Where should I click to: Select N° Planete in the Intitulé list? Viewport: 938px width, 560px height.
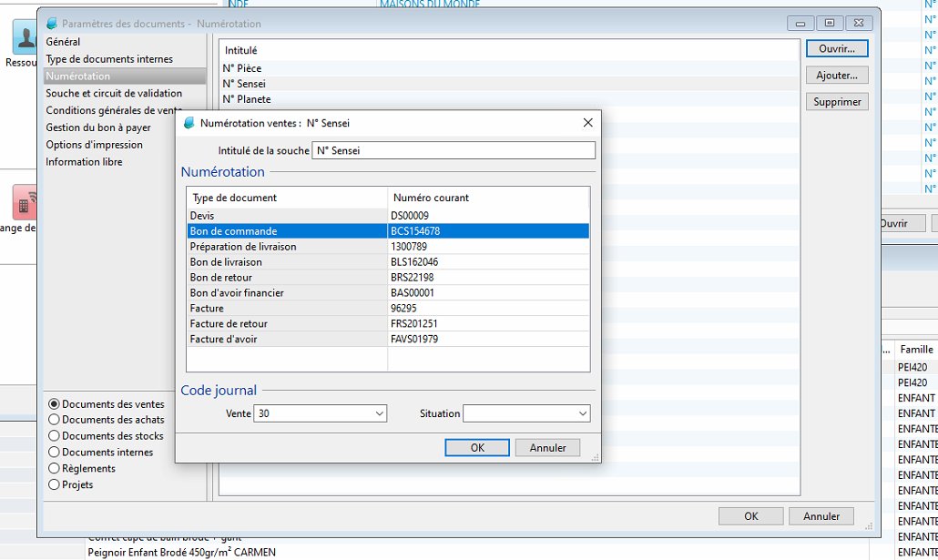[x=247, y=99]
